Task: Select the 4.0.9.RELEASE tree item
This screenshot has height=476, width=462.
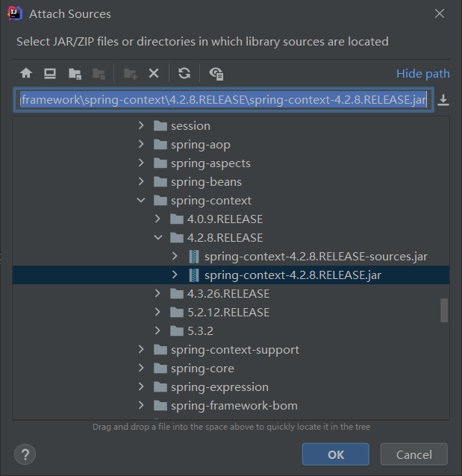Action: [x=225, y=219]
